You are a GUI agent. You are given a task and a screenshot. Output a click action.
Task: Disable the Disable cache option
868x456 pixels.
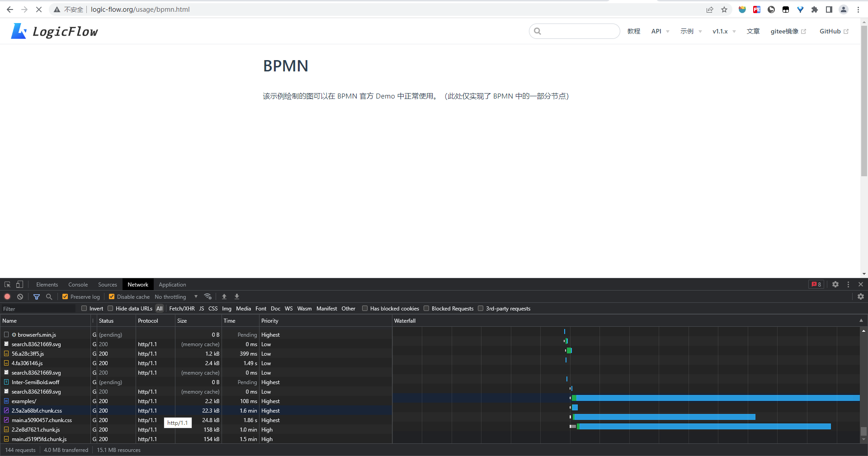tap(112, 297)
